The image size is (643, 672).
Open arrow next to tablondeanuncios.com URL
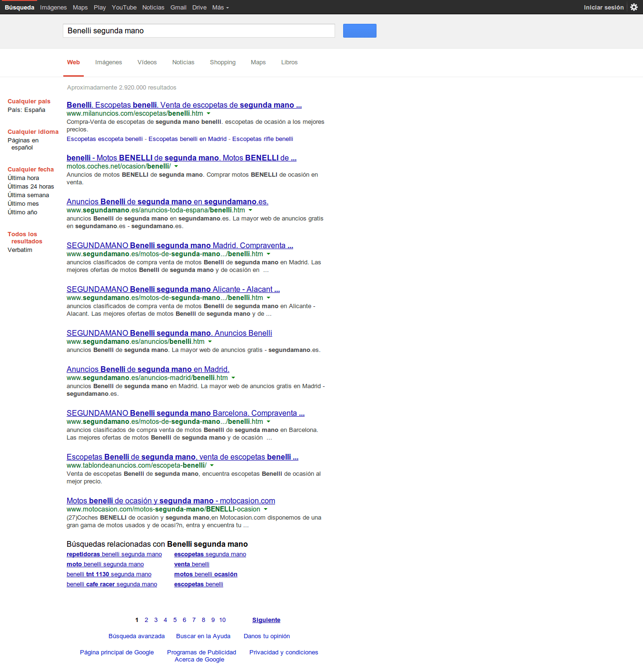click(212, 465)
